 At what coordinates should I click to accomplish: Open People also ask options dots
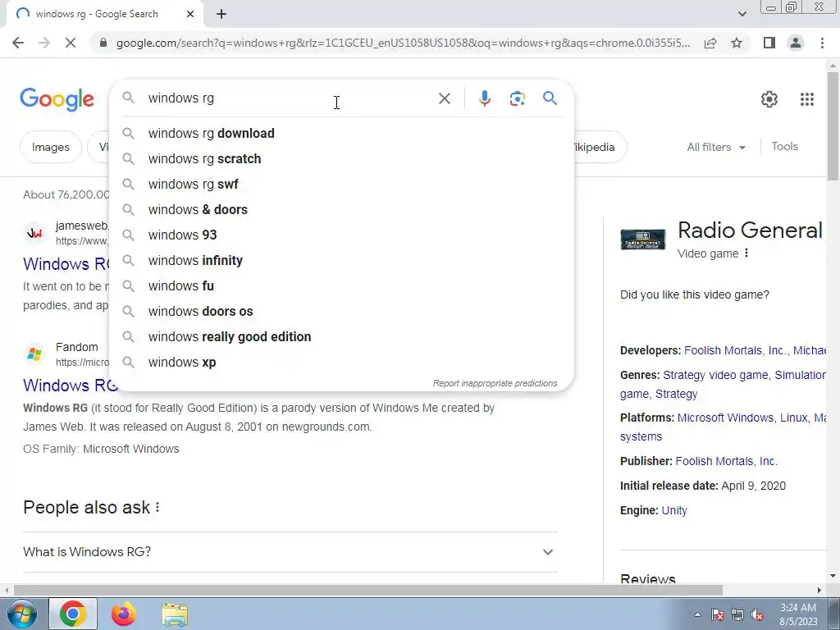[x=157, y=507]
